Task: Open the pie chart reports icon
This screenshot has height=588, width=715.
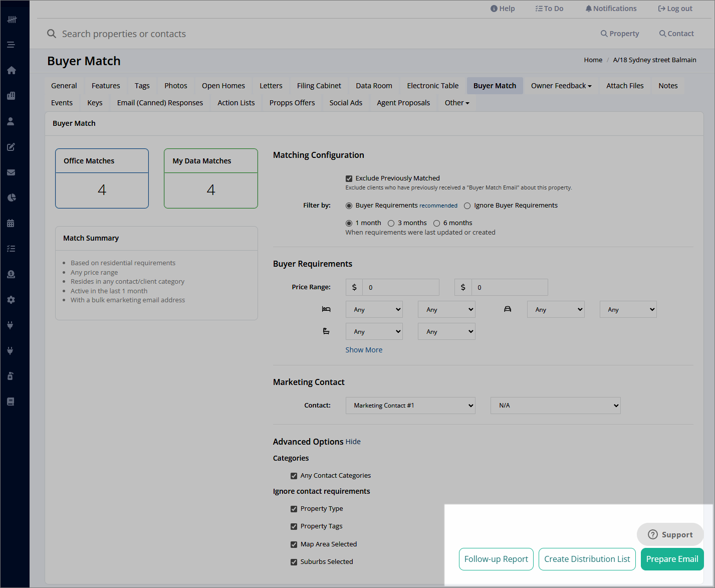Action: 11,198
